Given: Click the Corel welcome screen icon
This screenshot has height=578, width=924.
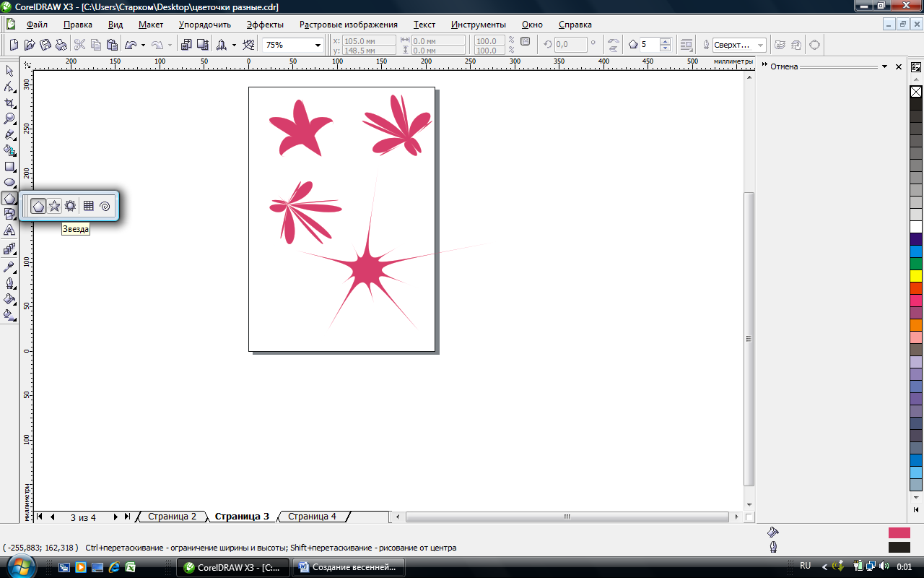Looking at the screenshot, I should pos(248,45).
